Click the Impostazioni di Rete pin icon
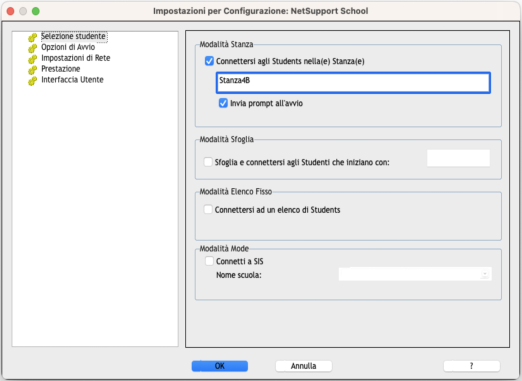 [x=32, y=59]
